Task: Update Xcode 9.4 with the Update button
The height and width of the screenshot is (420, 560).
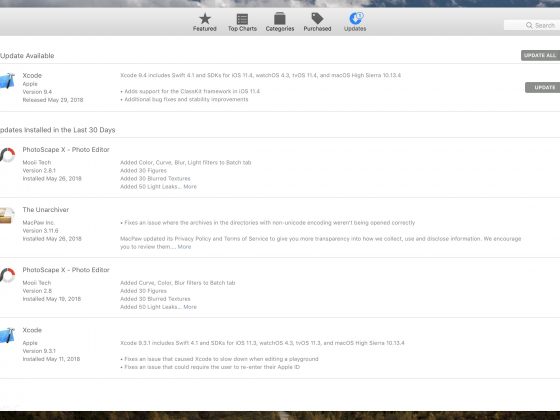Action: tap(542, 88)
